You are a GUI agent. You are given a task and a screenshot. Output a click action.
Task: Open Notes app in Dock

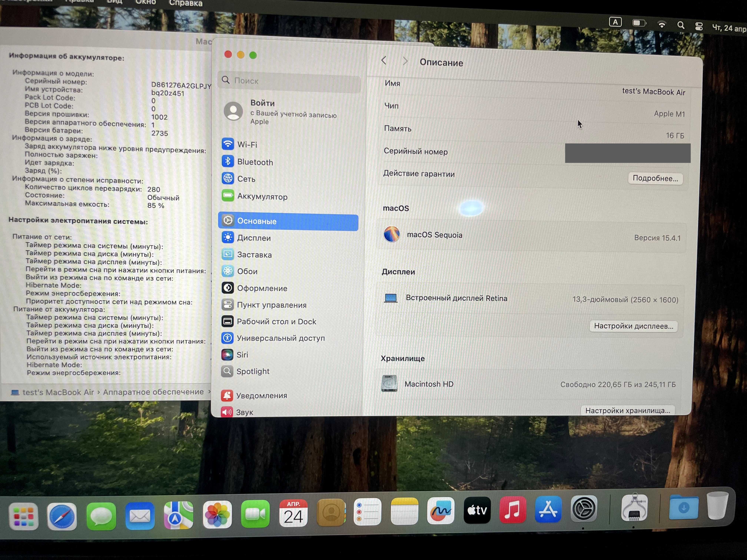[x=404, y=511]
